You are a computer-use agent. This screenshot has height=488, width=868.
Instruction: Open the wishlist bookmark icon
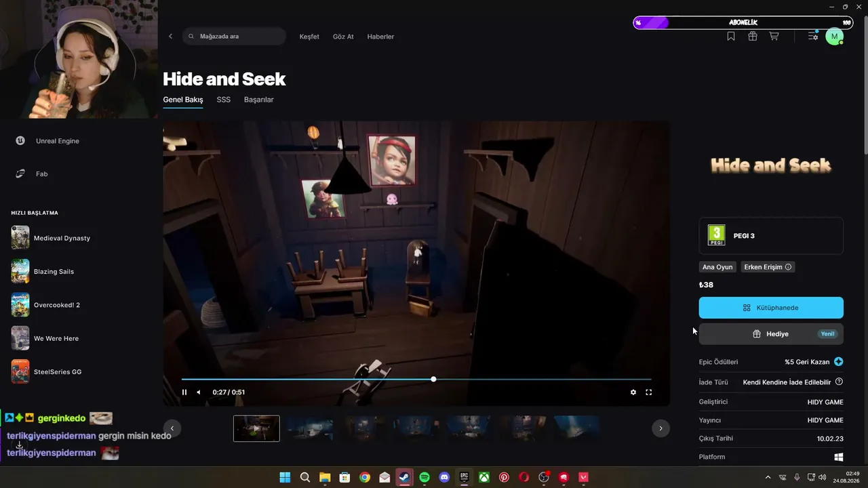[731, 37]
